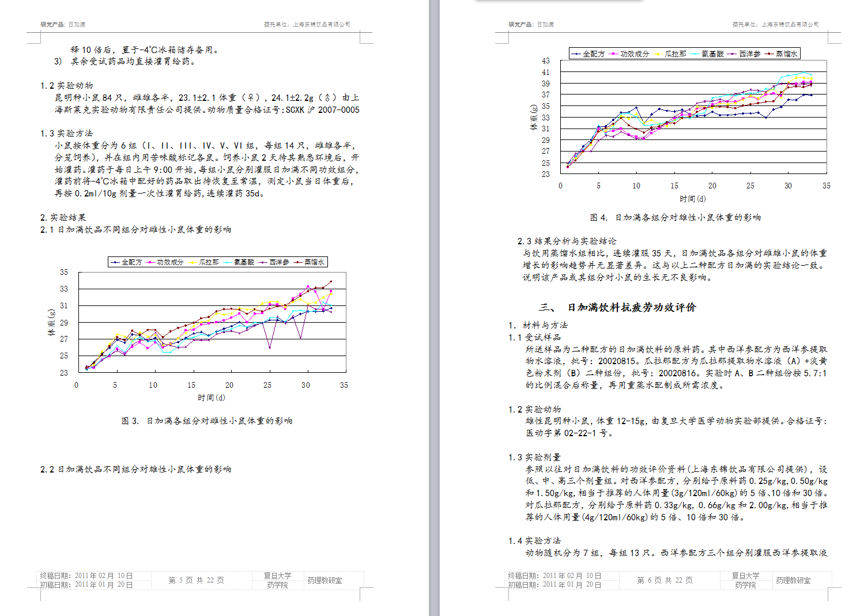Click the line starting '动物随机分为 7 组'

pyautogui.click(x=677, y=553)
